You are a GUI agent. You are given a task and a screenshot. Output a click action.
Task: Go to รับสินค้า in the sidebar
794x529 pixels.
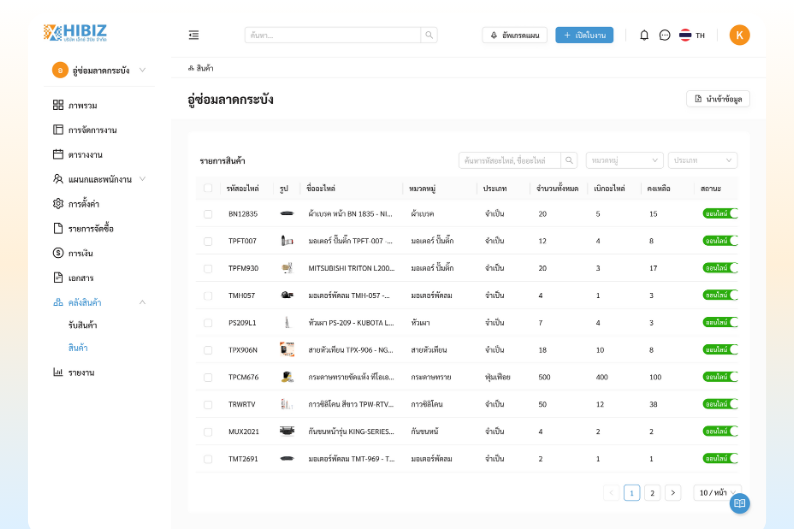tap(83, 325)
